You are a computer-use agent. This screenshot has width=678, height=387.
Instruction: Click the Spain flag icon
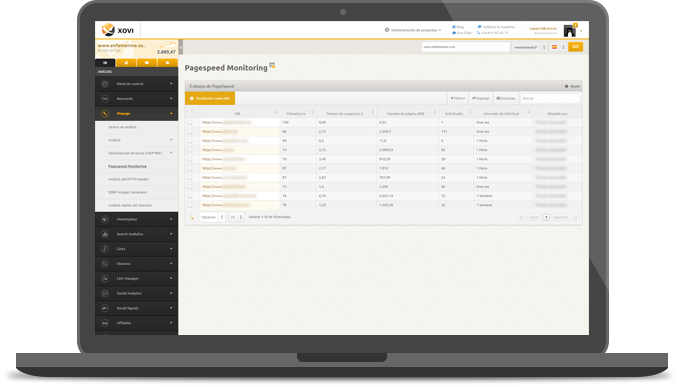(x=554, y=47)
